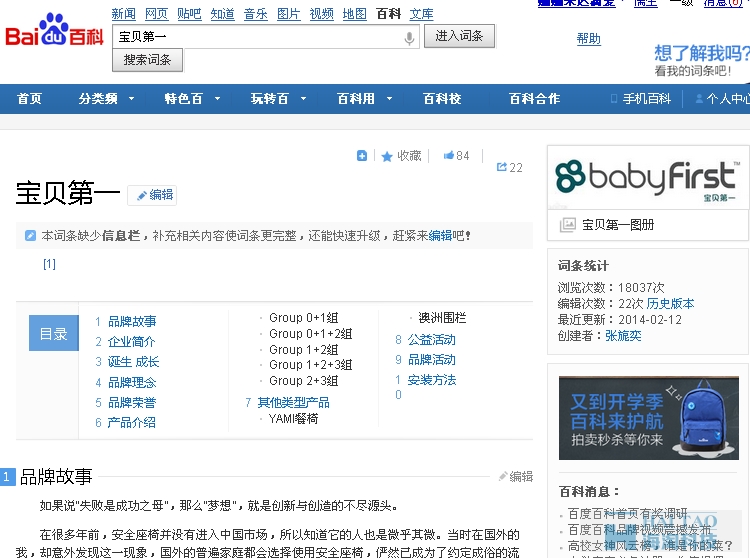Screen dimensions: 750x558
Task: Click the 编辑 pencil in 品牌故事 section
Action: coord(516,476)
